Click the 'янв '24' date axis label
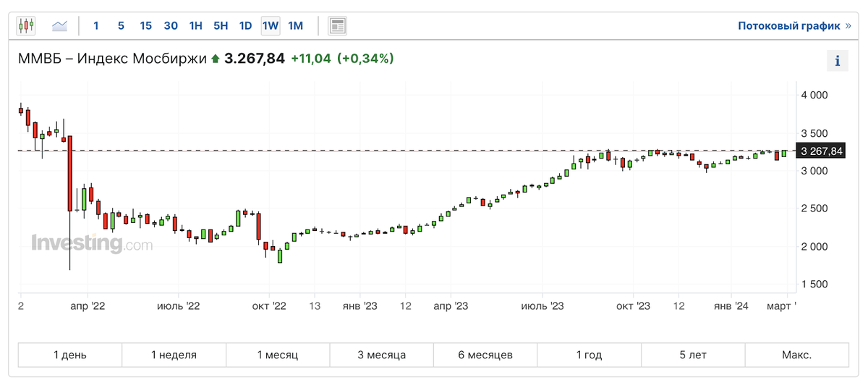The height and width of the screenshot is (388, 868). (731, 306)
